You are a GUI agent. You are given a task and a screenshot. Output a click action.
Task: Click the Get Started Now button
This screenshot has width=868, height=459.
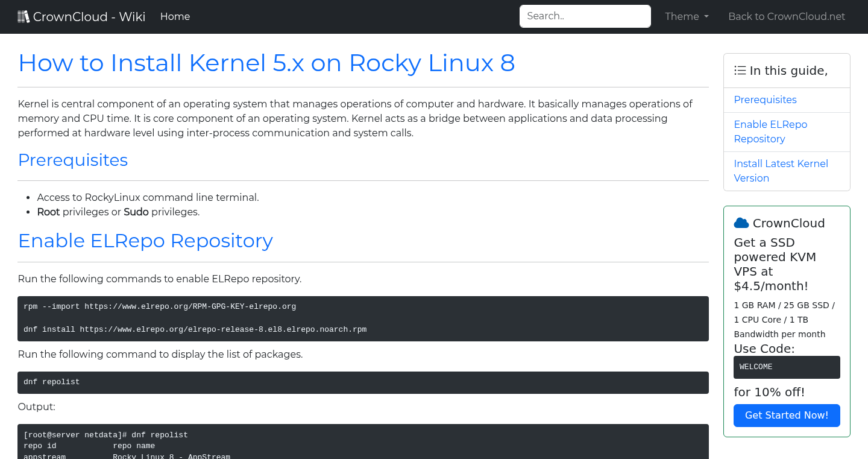coord(787,416)
